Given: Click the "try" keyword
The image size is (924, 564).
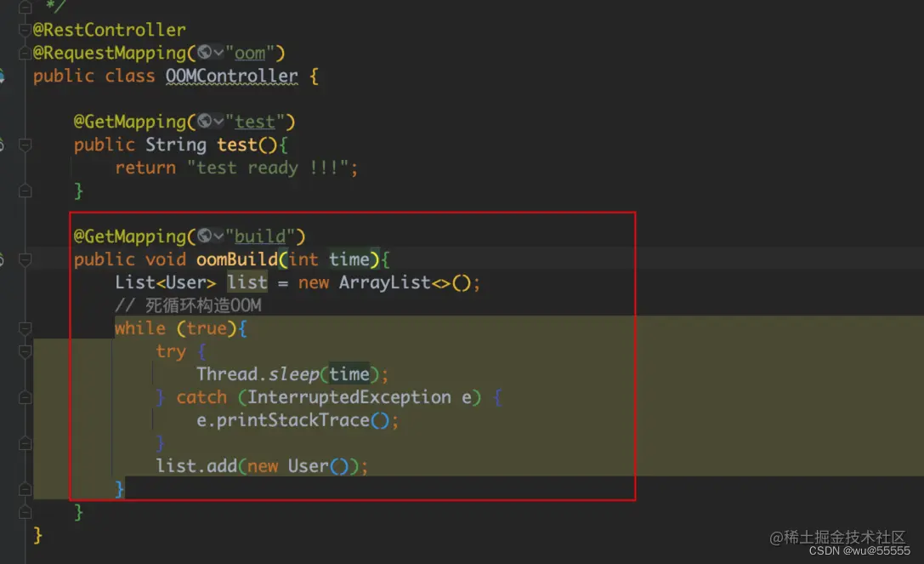Looking at the screenshot, I should click(x=170, y=351).
